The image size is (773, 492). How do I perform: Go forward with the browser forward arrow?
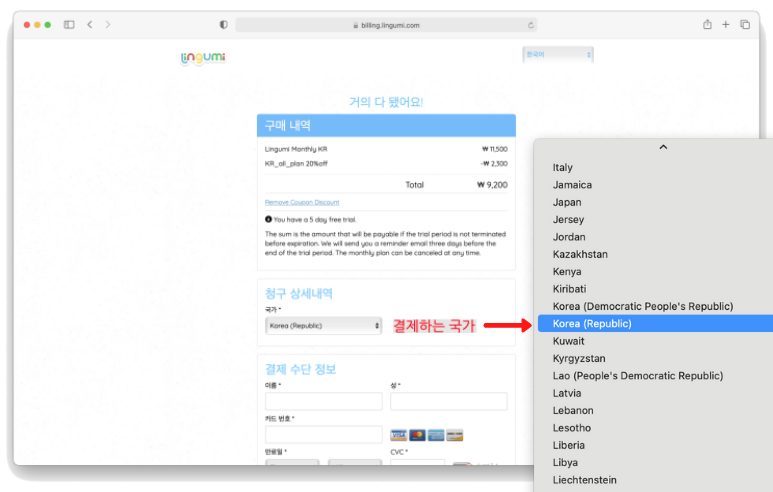coord(107,25)
